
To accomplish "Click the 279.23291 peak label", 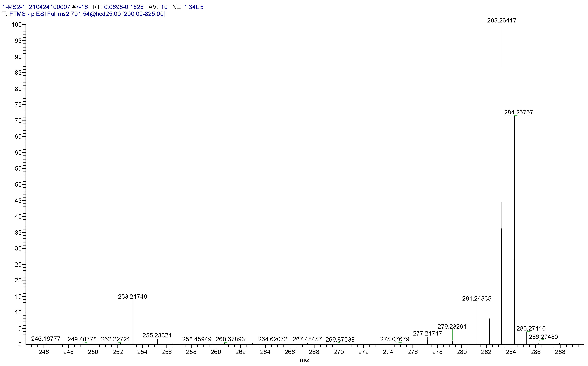I will pyautogui.click(x=452, y=327).
